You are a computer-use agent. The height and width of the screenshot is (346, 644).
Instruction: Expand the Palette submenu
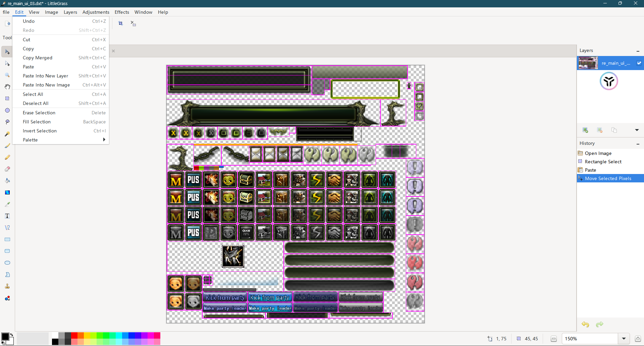pyautogui.click(x=61, y=140)
